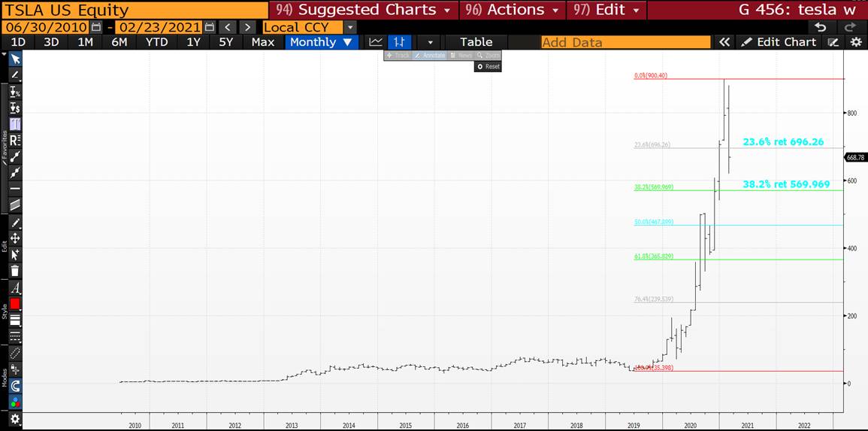Open the dashed line pattern picker
Viewport: 868px width, 431px height.
pyautogui.click(x=16, y=335)
